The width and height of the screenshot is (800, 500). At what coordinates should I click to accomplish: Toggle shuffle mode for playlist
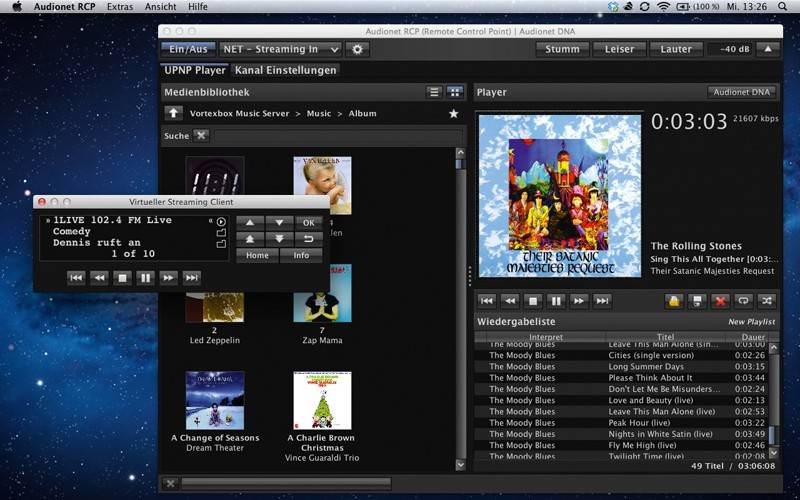766,301
